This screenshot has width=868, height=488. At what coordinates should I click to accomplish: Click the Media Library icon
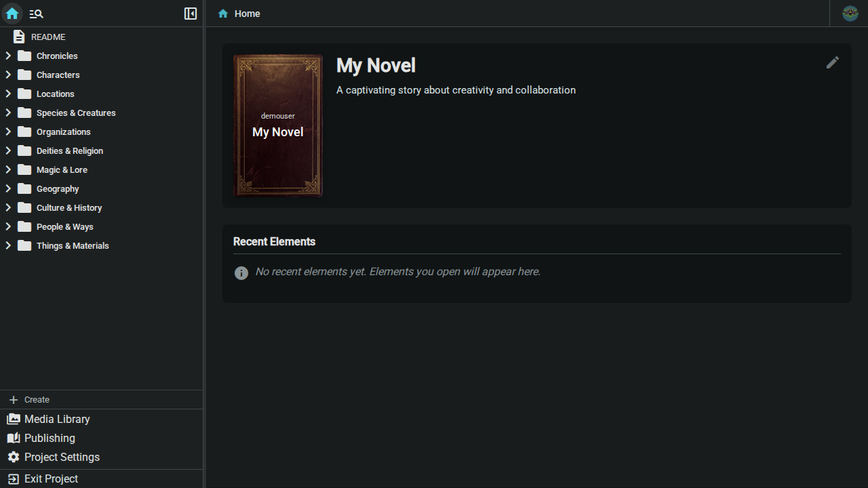(x=14, y=419)
